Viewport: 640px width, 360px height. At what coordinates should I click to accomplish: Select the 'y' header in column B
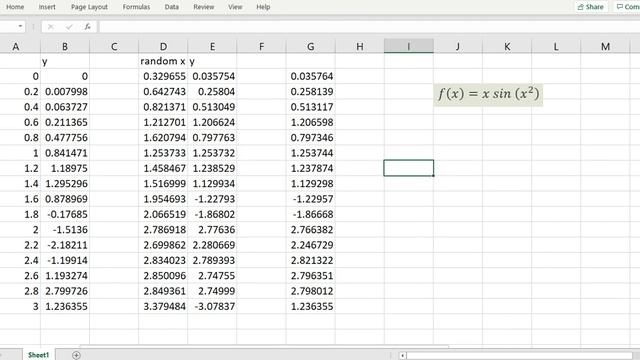coord(65,61)
